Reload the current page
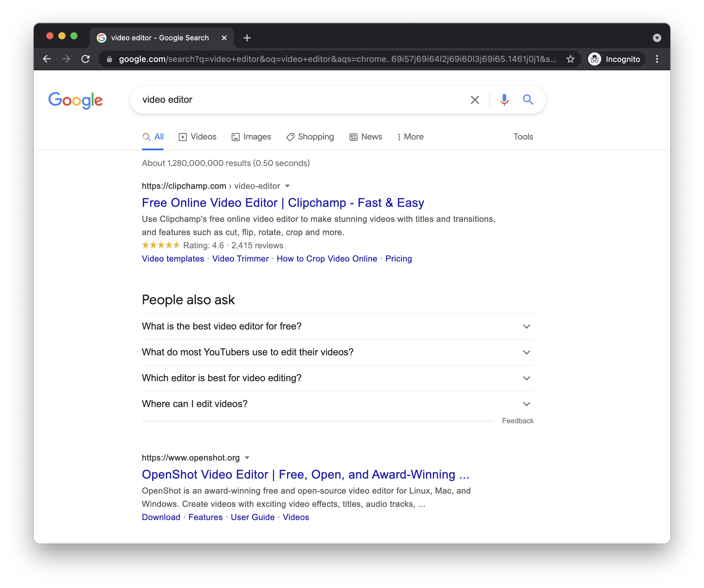This screenshot has height=588, width=704. point(85,59)
